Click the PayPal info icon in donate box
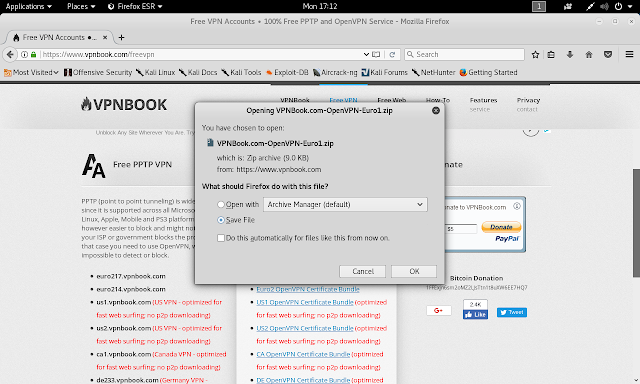The image size is (640, 384). coord(517,206)
